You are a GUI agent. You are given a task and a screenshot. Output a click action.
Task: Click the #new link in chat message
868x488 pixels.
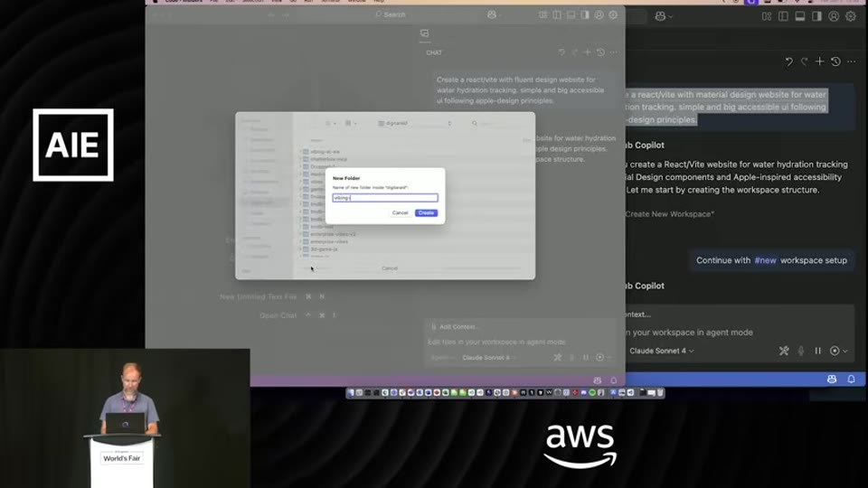[765, 260]
